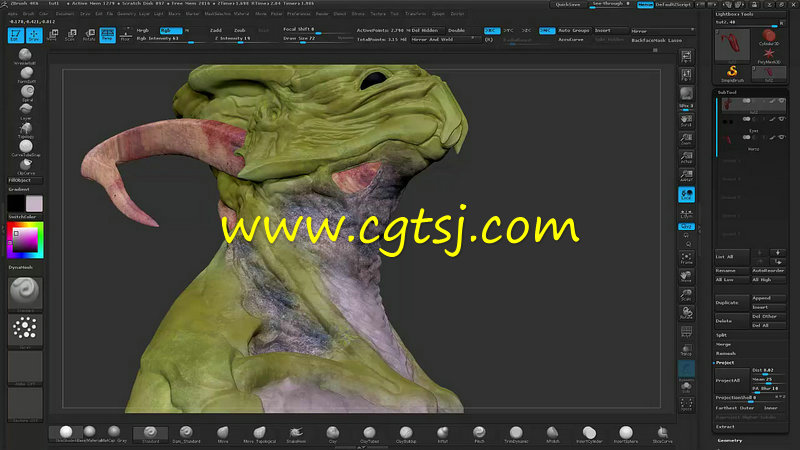Select the InsertCylinder brush
Screen dimensions: 800x450
click(x=589, y=434)
